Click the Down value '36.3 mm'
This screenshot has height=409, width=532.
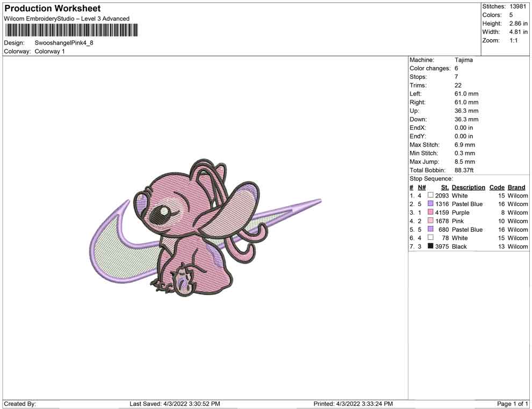[466, 119]
